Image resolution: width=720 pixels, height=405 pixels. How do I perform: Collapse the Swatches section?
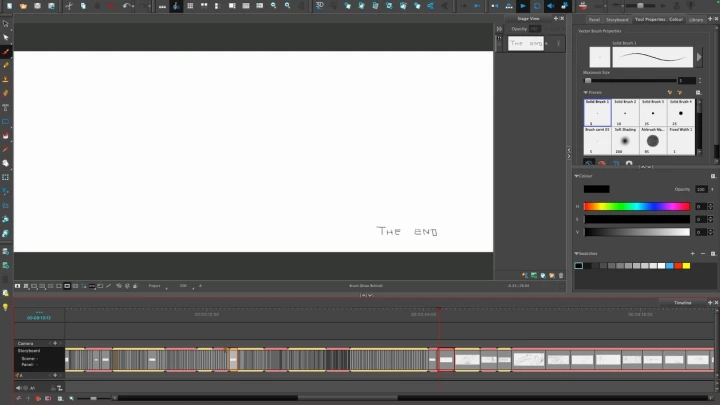click(x=578, y=254)
